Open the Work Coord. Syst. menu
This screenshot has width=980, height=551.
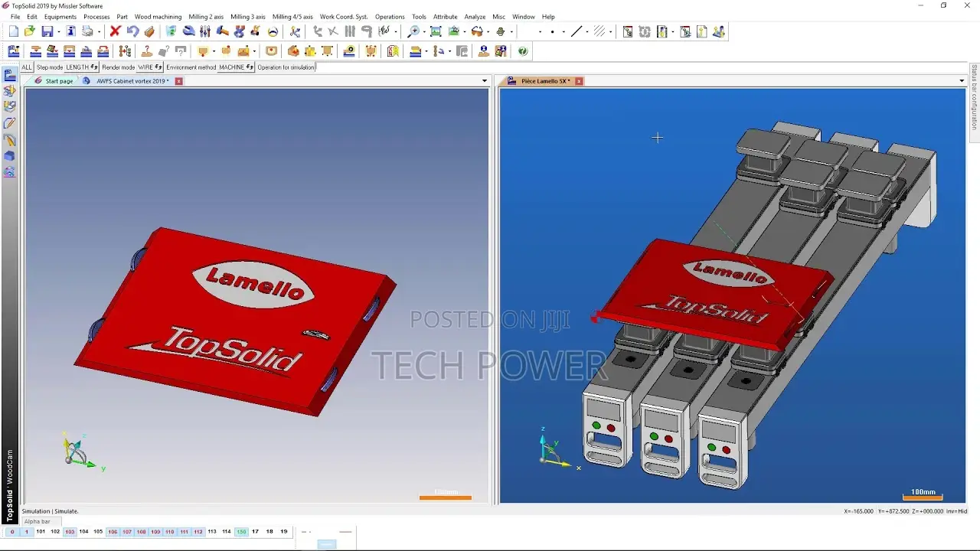(x=344, y=17)
